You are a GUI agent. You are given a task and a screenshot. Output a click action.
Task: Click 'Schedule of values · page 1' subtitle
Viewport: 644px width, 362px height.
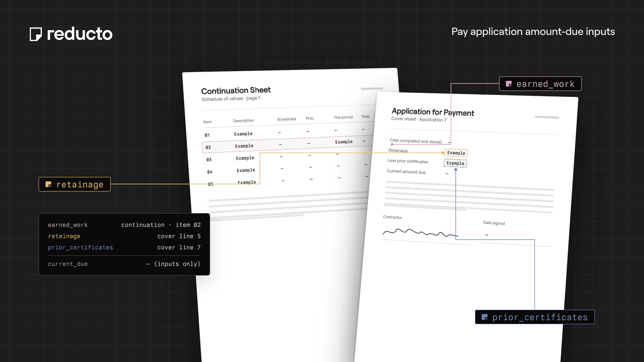pos(231,99)
